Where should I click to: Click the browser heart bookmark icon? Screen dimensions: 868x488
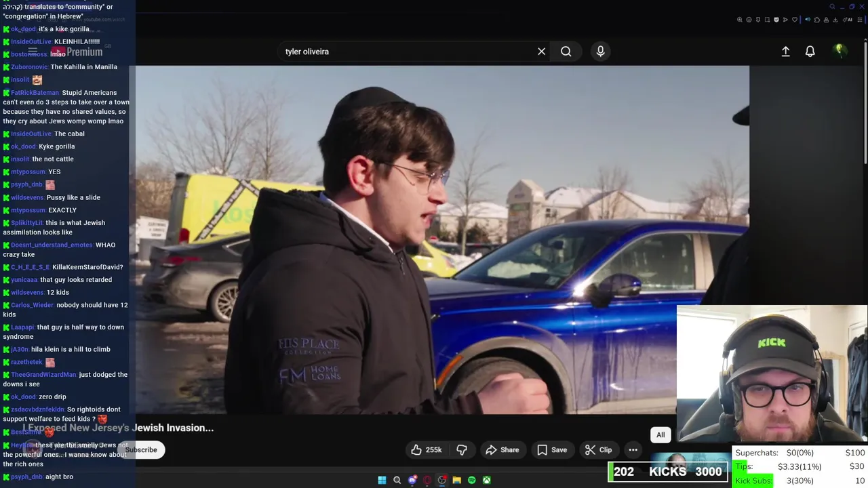coord(795,20)
